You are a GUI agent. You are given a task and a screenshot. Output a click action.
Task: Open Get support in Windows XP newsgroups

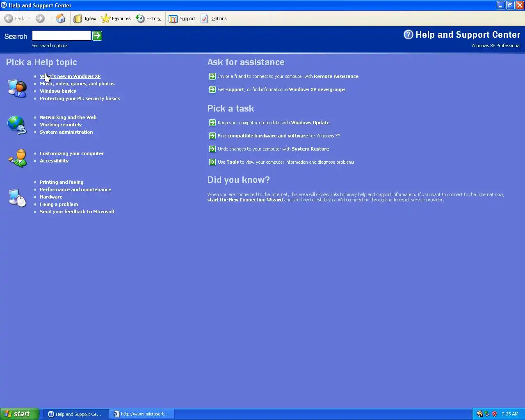(281, 89)
